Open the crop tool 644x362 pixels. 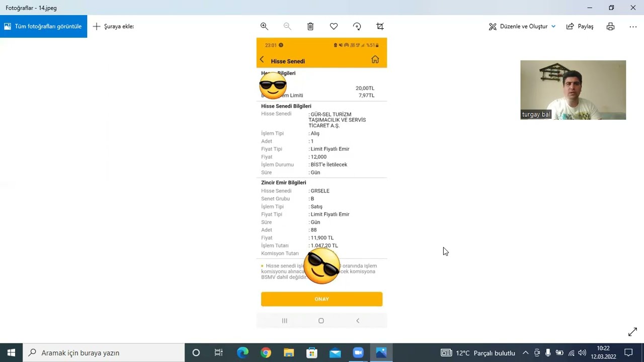[x=380, y=26]
